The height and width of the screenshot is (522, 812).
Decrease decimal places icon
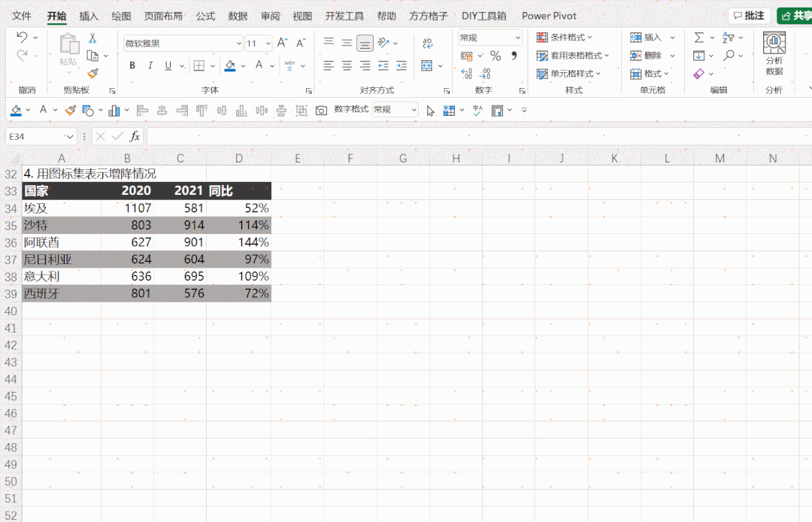[x=485, y=74]
